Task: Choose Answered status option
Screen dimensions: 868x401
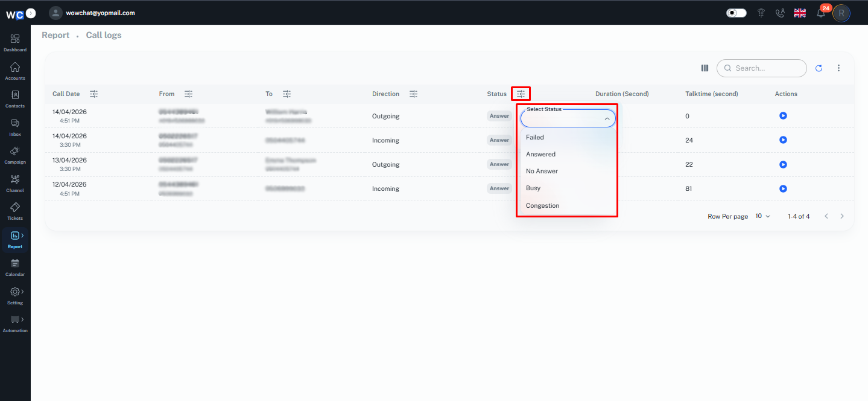Action: [568, 154]
